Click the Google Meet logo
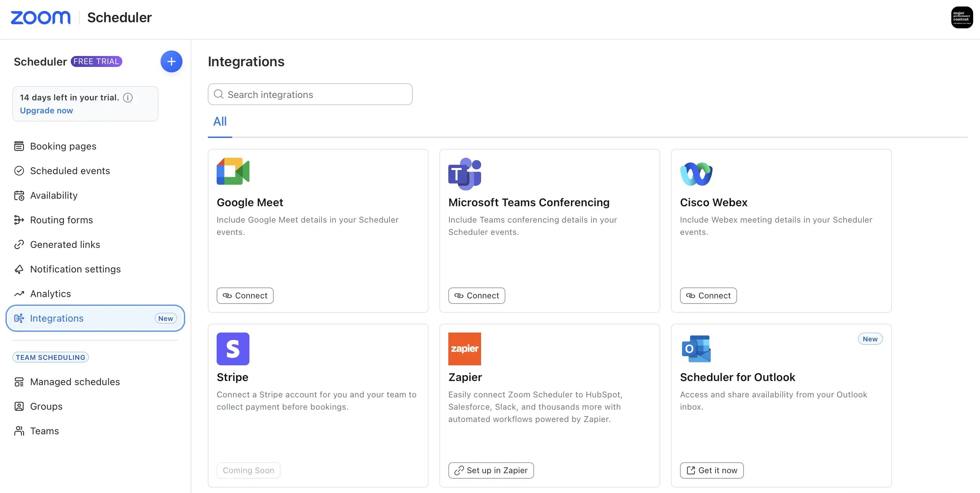 click(233, 171)
